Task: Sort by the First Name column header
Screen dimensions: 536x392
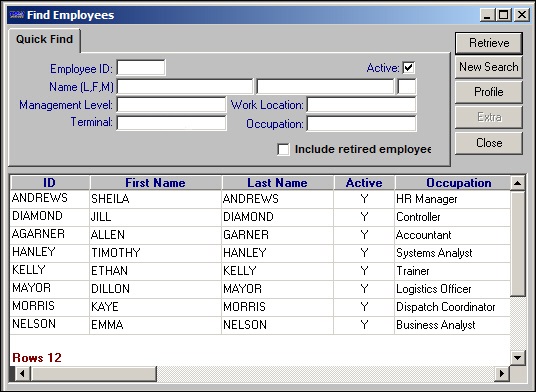Action: (x=155, y=183)
